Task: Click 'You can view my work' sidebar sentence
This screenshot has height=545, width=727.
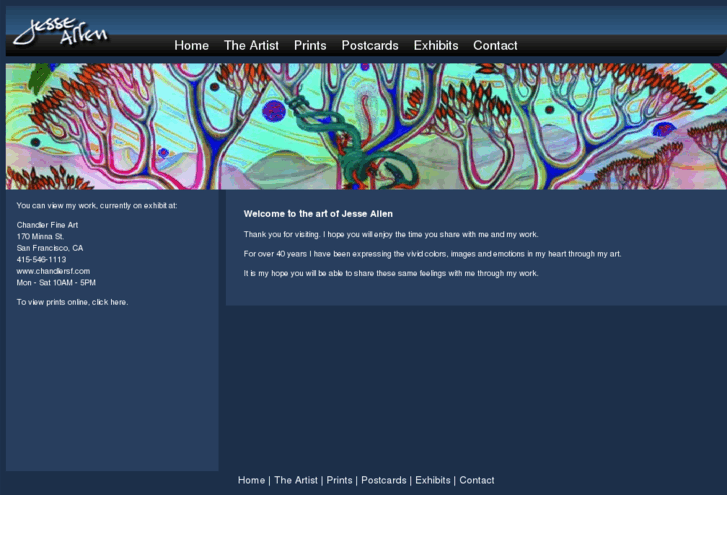Action: point(97,205)
